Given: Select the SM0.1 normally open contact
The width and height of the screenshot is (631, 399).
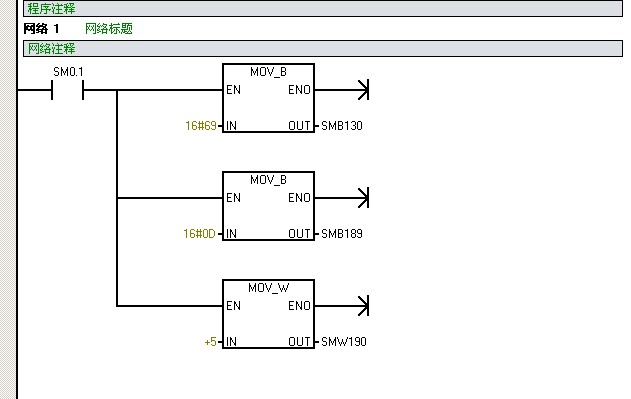Looking at the screenshot, I should (x=68, y=90).
